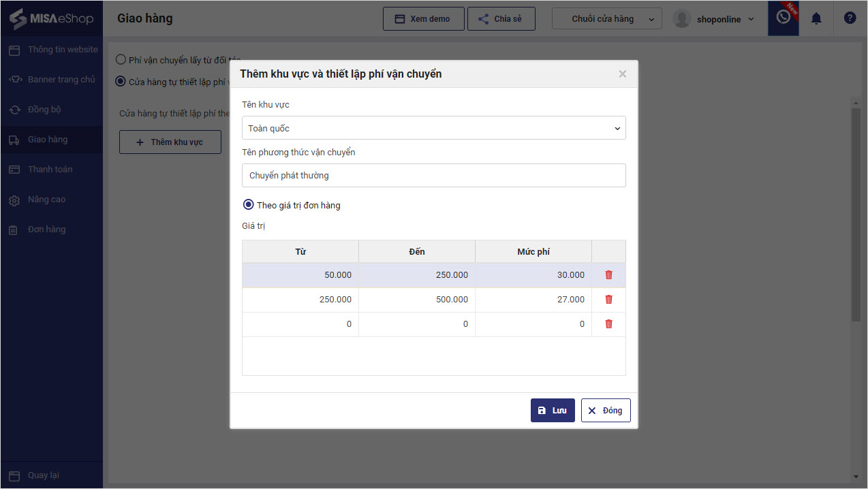This screenshot has width=868, height=489.
Task: Click trash icon on the empty zero row
Action: (608, 324)
